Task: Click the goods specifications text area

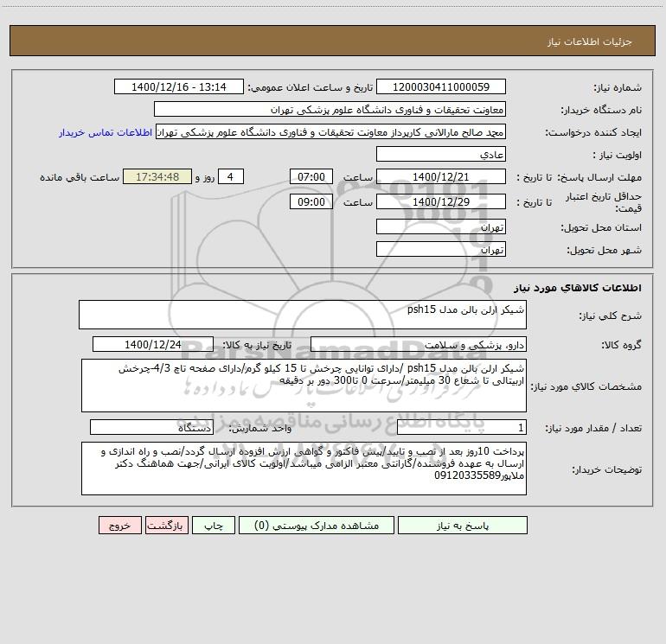Action: pos(304,386)
